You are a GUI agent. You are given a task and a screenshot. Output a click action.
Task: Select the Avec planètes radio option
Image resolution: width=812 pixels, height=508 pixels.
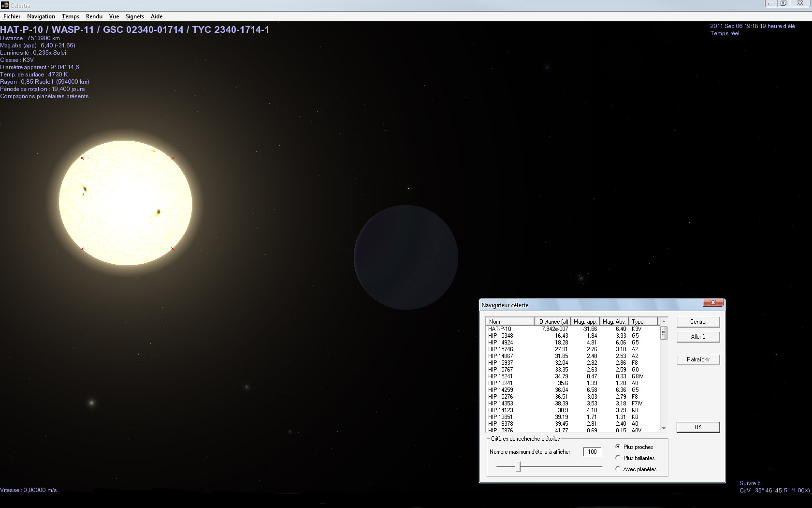636,469
